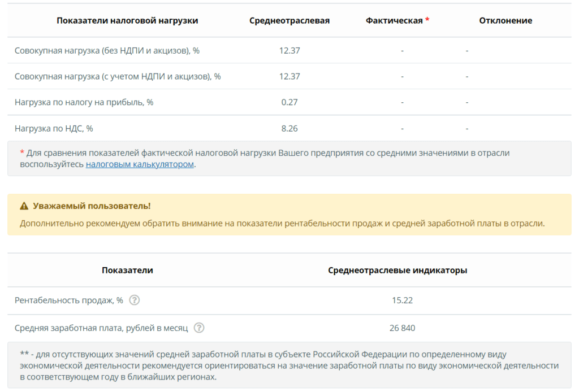Viewport: 579px width, 392px height.
Task: Click the Среднеотраслевая column header
Action: [289, 21]
